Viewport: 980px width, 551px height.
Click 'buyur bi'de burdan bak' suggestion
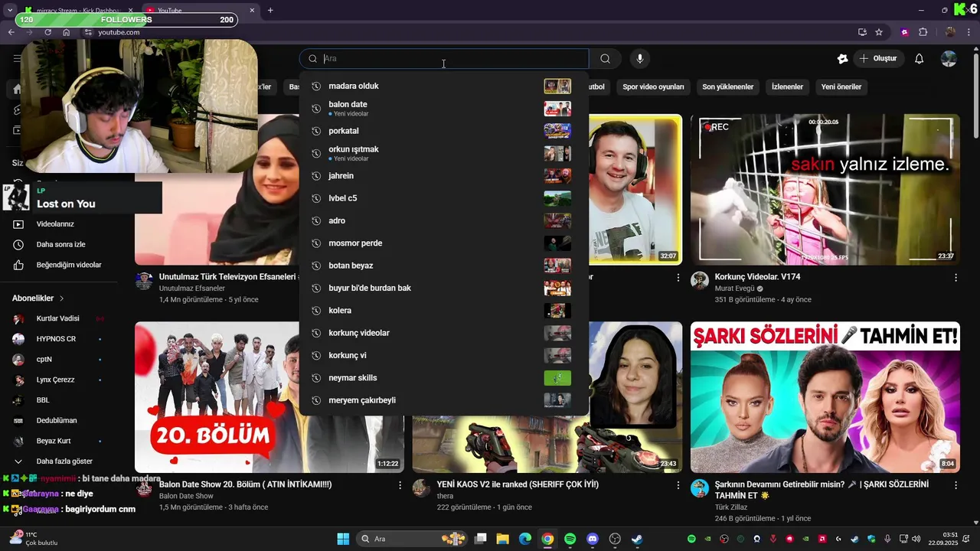pyautogui.click(x=370, y=288)
